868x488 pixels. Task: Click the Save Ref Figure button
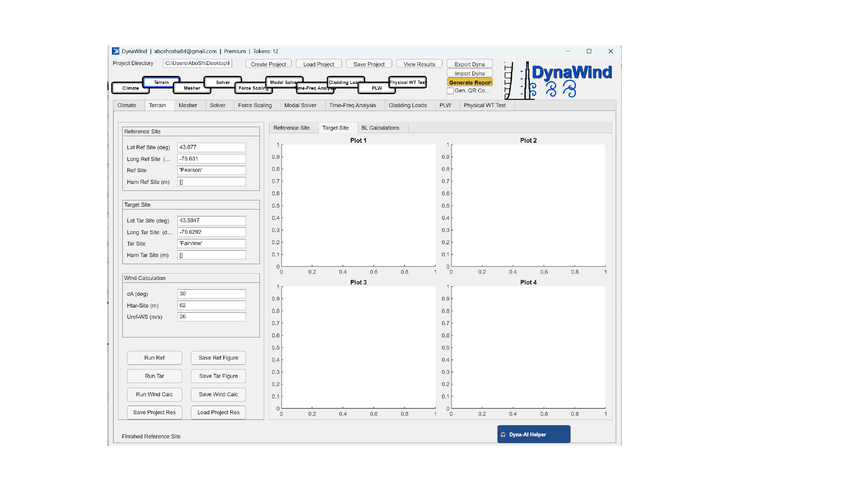coord(218,358)
